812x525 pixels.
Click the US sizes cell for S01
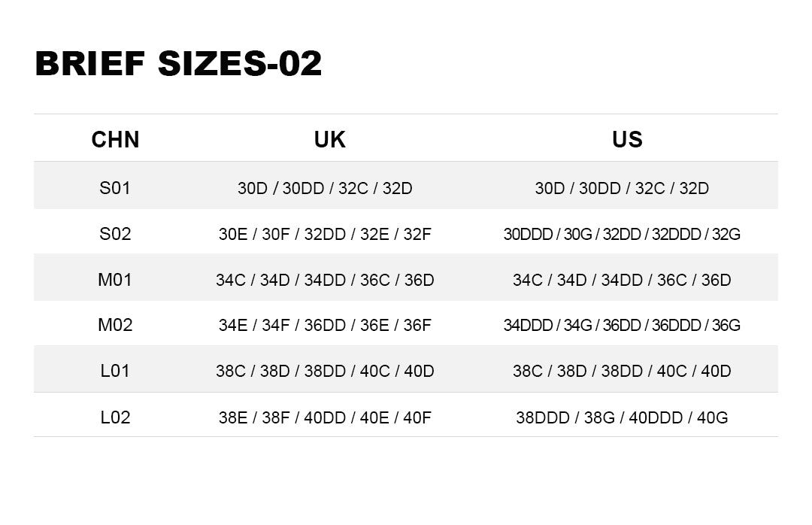622,188
